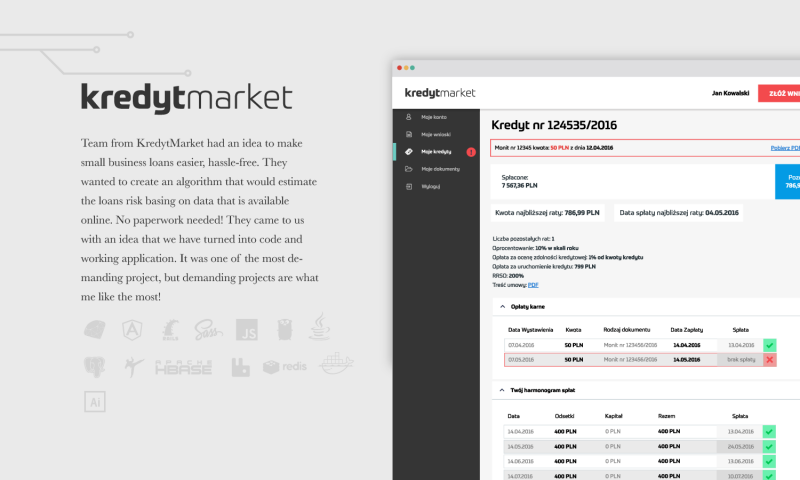
Task: Click the green checkmark in 14.04.2016 schedule row
Action: [x=769, y=432]
